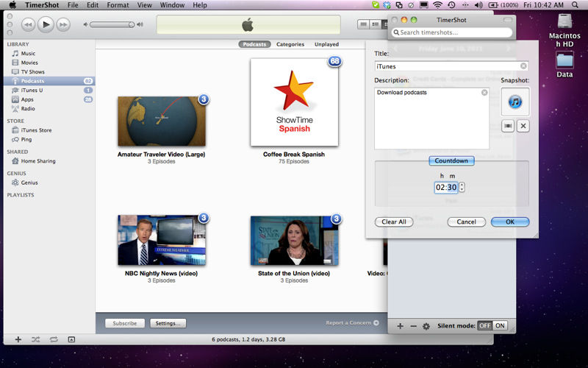588x368 pixels.
Task: Open the iTunes Store
Action: [36, 130]
